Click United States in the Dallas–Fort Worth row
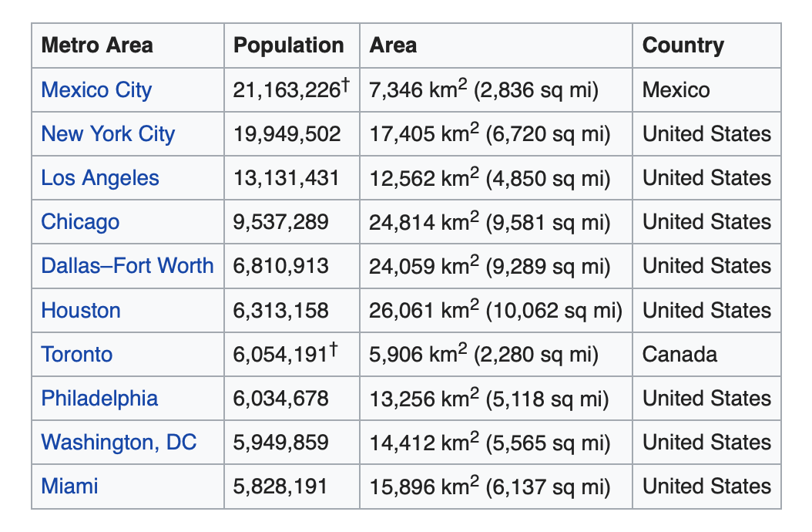Viewport: 812px width, 532px height. tap(707, 266)
